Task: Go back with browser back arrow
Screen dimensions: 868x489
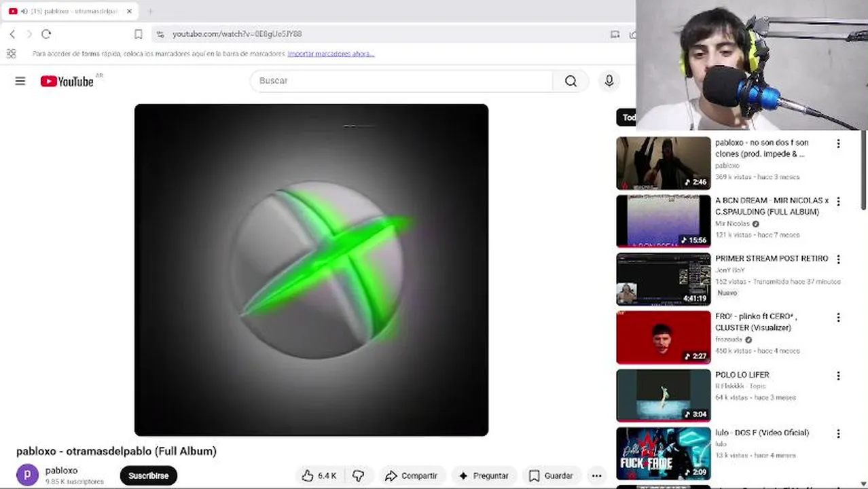Action: pyautogui.click(x=12, y=34)
